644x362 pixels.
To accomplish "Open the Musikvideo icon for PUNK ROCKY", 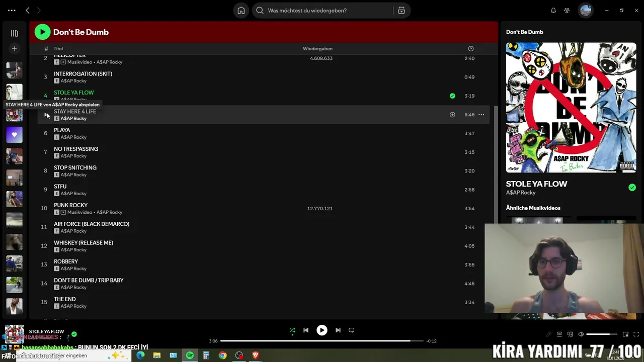I will click(x=63, y=212).
